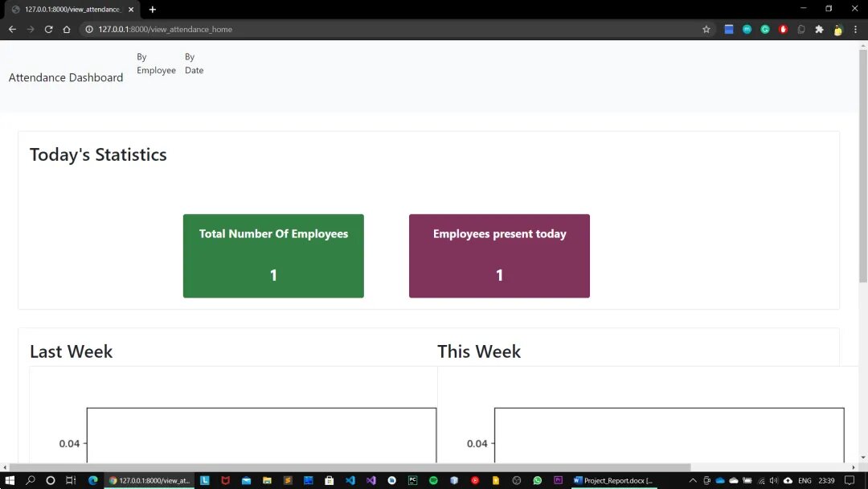
Task: Click the browser back arrow
Action: pyautogui.click(x=12, y=29)
